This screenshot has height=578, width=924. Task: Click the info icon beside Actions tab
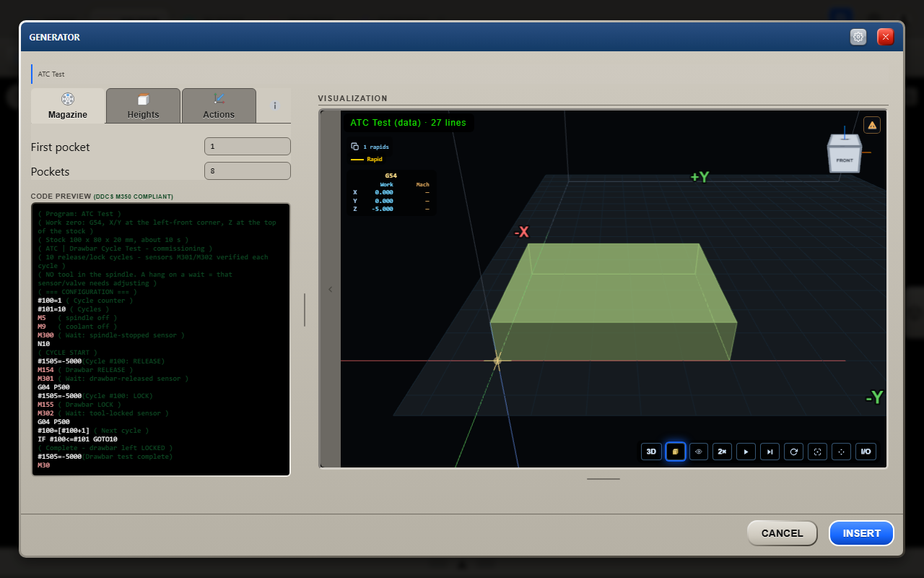tap(275, 105)
